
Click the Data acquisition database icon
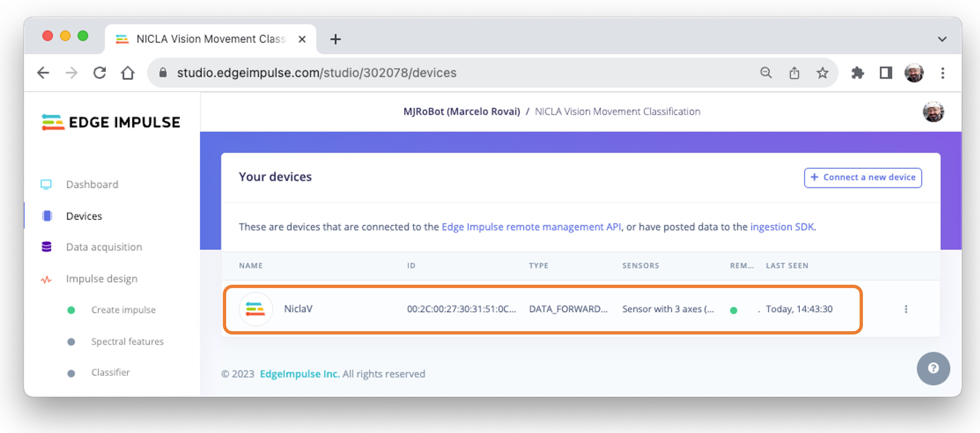point(46,247)
